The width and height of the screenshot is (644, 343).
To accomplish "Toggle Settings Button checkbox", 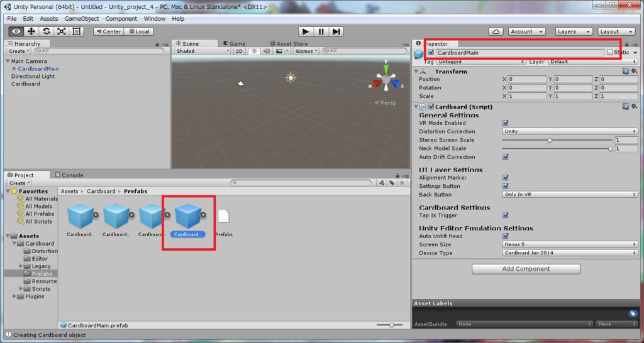I will (x=506, y=187).
